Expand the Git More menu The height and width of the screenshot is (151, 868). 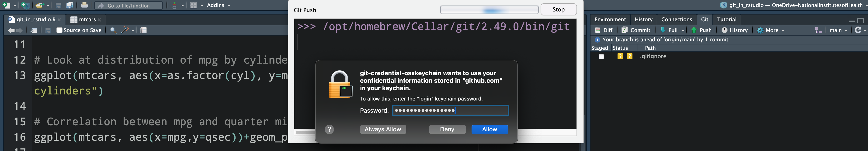tap(771, 30)
